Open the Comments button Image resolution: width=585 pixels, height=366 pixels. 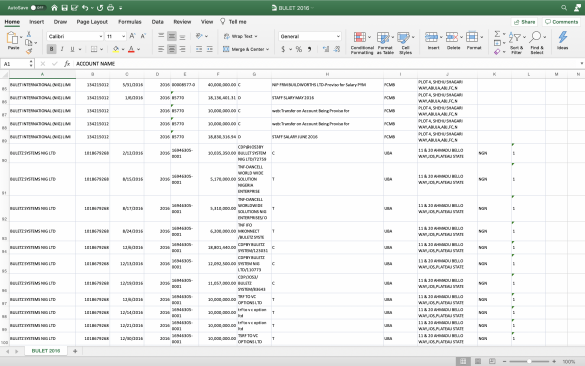[x=561, y=22]
